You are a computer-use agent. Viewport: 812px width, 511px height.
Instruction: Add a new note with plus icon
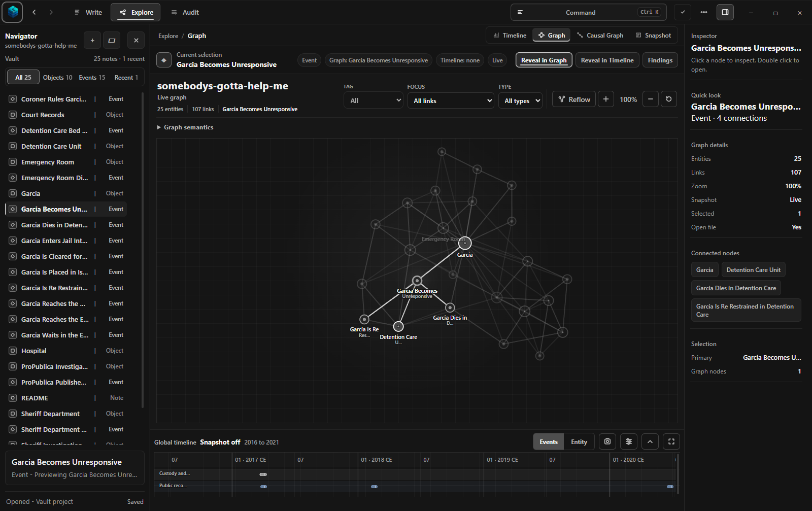tap(92, 41)
